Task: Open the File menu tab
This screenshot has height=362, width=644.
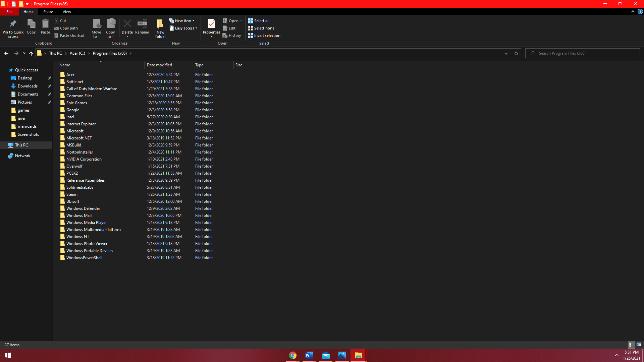Action: [x=9, y=12]
